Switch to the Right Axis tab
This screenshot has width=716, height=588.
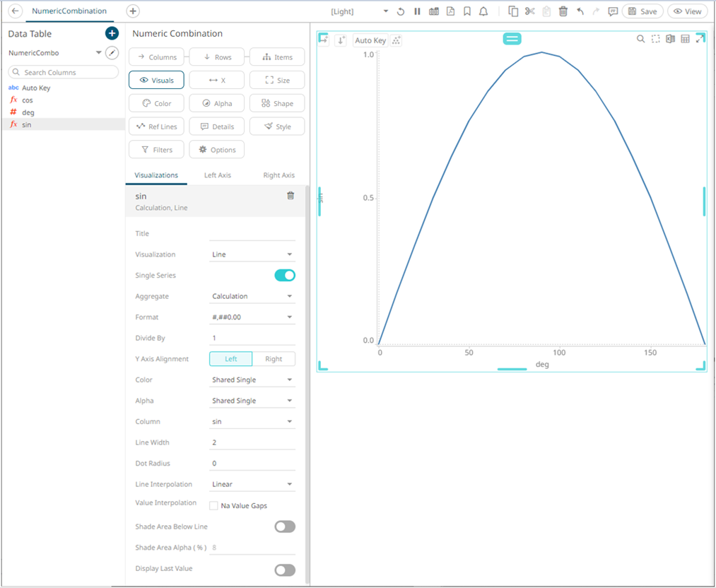pos(278,175)
